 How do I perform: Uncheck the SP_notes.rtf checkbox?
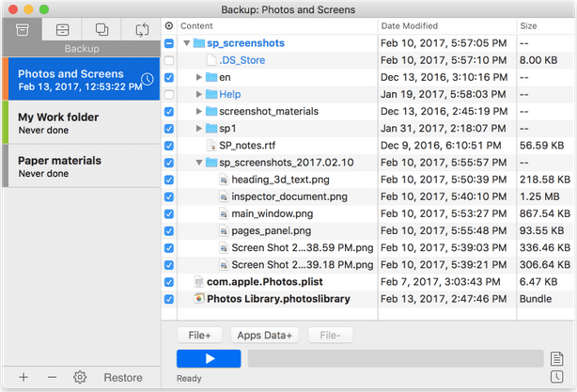tap(168, 146)
